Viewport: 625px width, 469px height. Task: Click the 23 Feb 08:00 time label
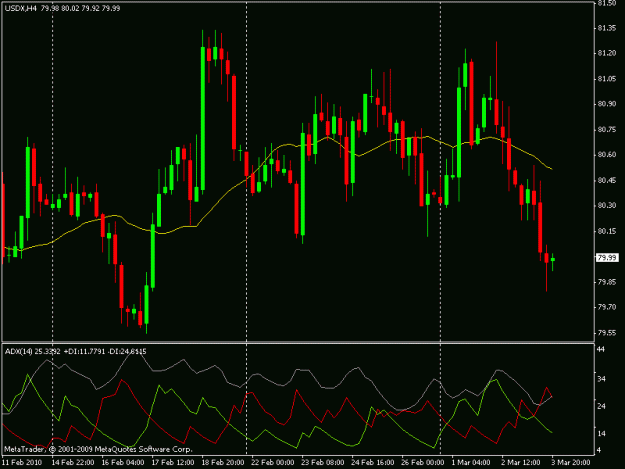[322, 463]
